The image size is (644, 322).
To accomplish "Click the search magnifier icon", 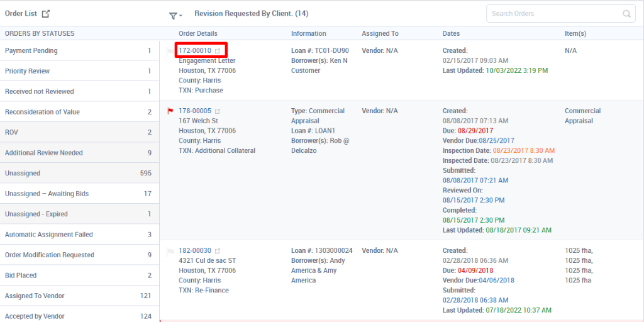I will tap(626, 14).
